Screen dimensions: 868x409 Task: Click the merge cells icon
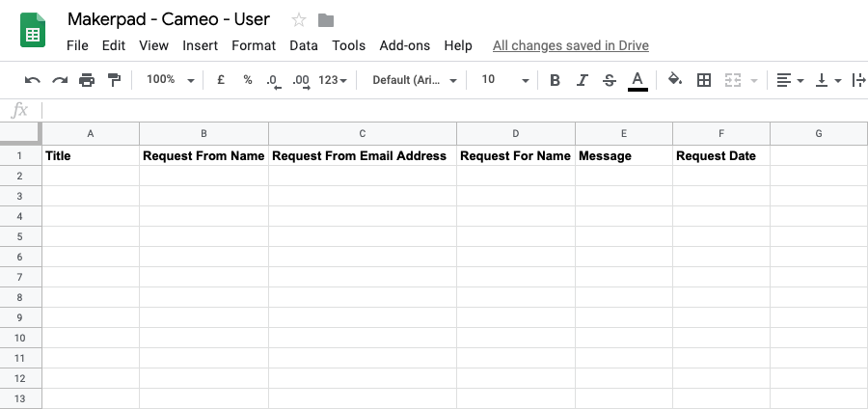pos(733,80)
